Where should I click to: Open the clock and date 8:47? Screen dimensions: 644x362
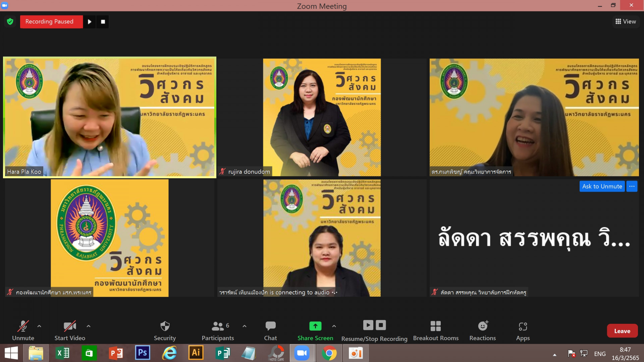(x=625, y=354)
